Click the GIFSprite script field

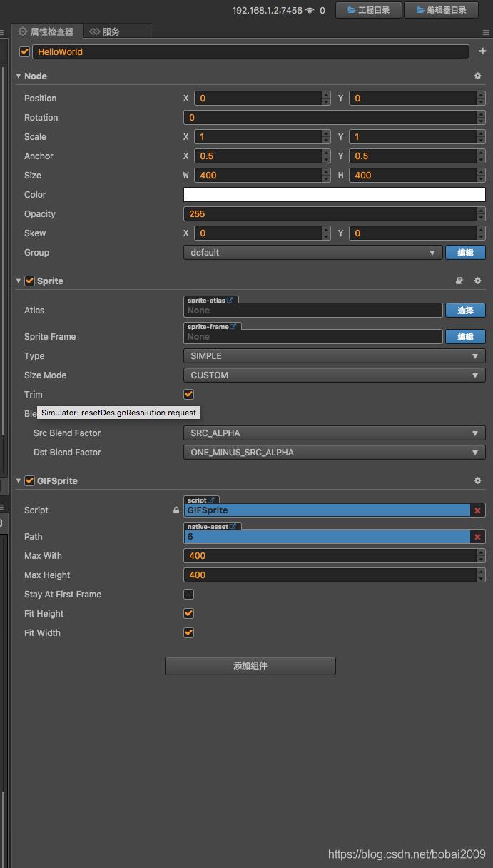coord(327,510)
